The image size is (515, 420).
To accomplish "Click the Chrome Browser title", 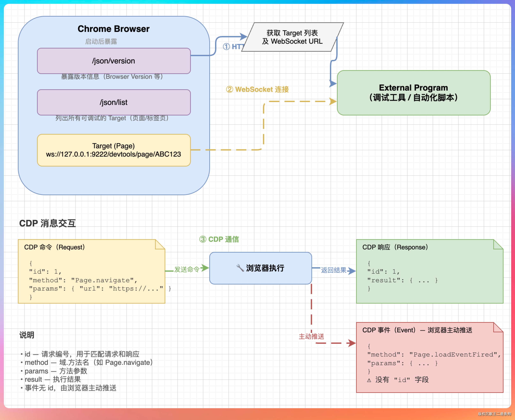I will tap(113, 29).
